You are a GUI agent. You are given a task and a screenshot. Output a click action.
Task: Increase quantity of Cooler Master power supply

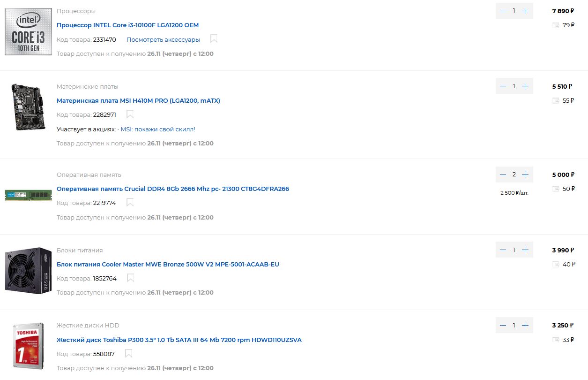pos(525,250)
